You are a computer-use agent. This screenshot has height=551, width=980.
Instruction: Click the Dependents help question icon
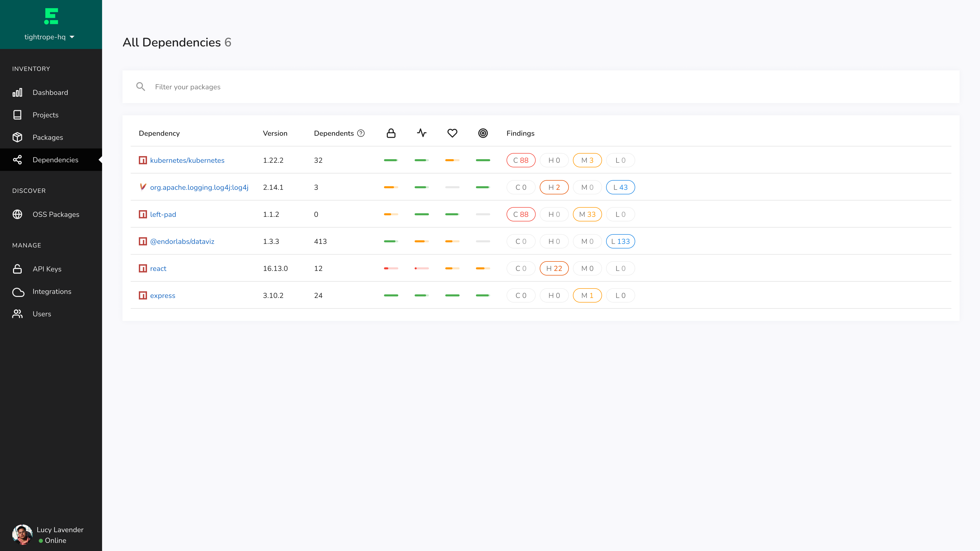[361, 133]
